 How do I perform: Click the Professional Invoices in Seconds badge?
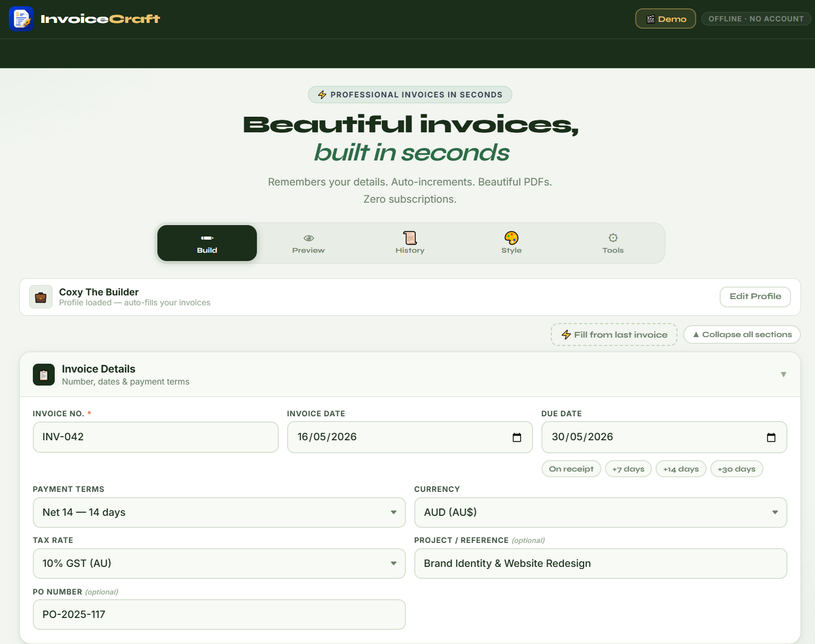[410, 95]
